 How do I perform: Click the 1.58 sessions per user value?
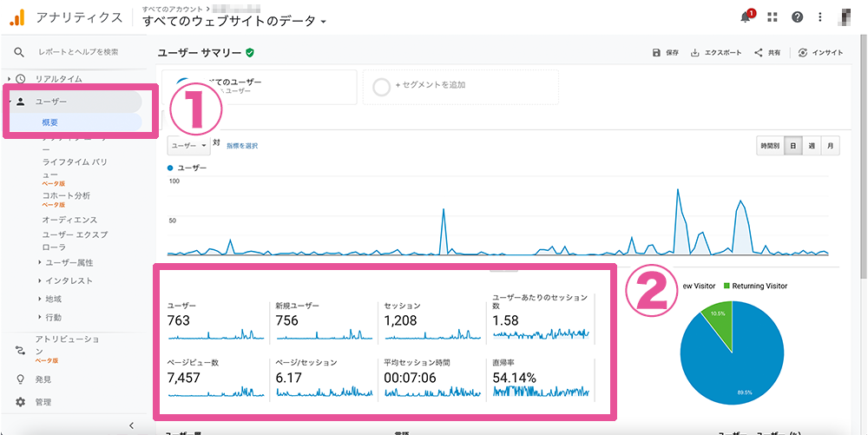pyautogui.click(x=505, y=320)
